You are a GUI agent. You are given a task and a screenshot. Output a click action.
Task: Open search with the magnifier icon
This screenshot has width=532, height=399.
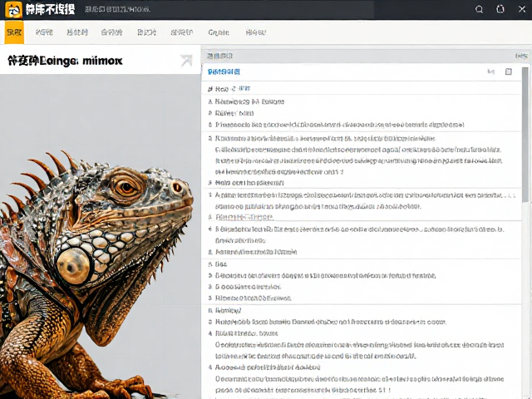click(479, 9)
